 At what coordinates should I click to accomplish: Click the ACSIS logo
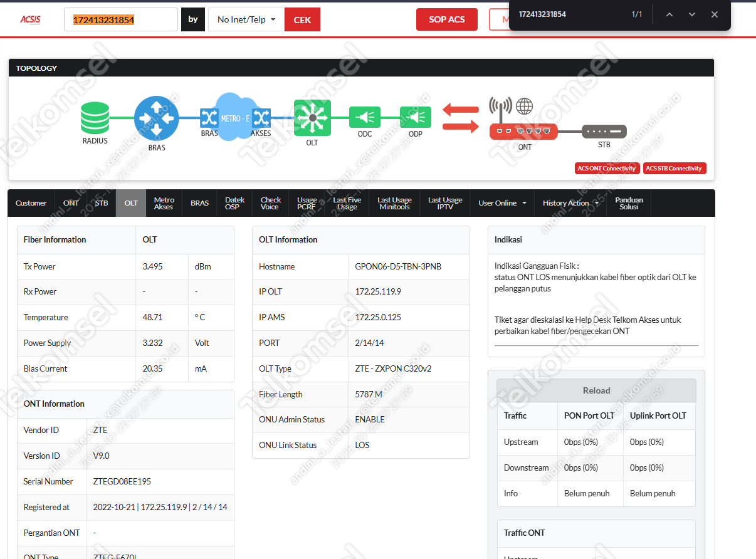pos(30,19)
